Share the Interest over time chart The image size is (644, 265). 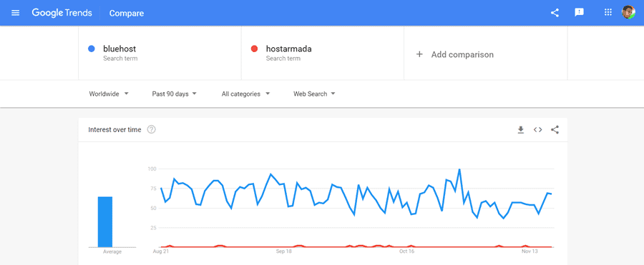555,129
